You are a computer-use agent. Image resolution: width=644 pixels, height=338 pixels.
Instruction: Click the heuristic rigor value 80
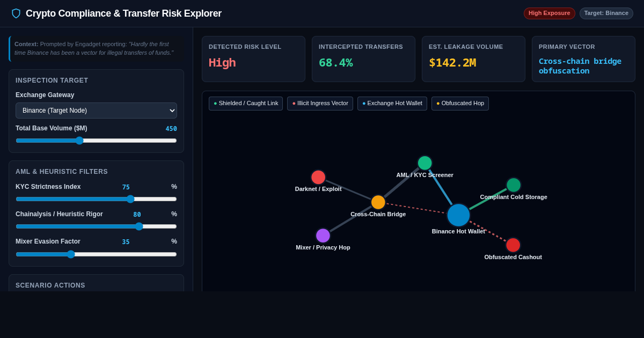tap(137, 215)
